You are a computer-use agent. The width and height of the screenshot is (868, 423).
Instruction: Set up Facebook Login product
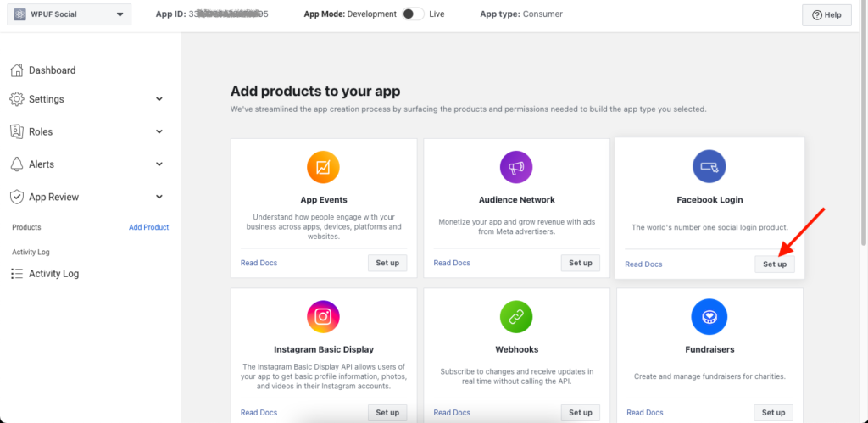click(x=774, y=264)
